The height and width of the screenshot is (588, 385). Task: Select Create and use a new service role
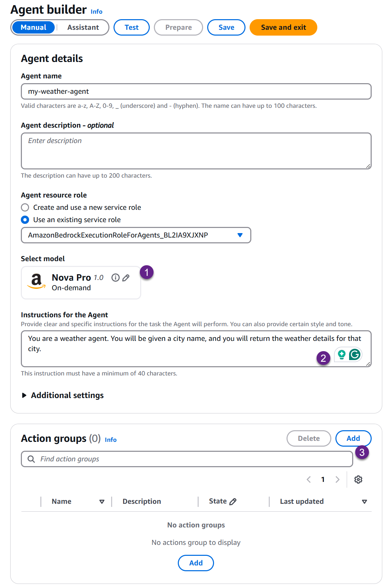(x=25, y=207)
